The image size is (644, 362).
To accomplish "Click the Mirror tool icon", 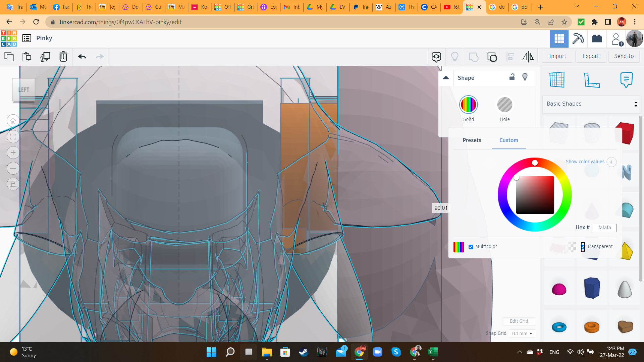I will click(528, 57).
